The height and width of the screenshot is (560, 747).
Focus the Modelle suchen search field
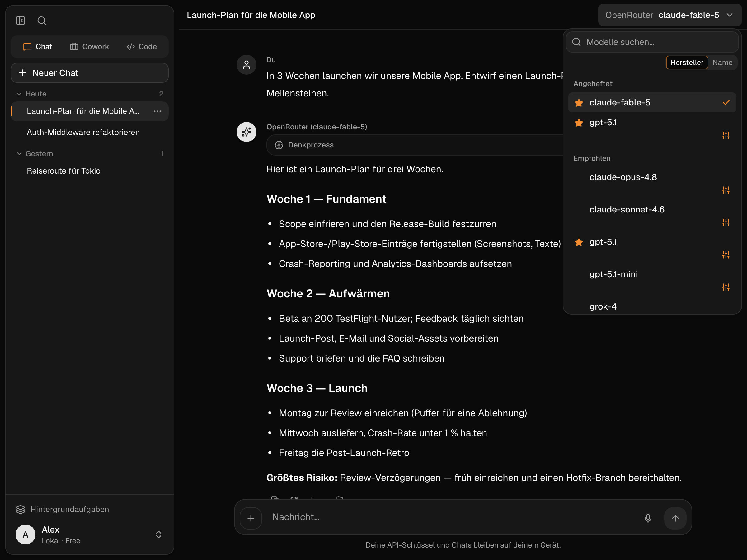pyautogui.click(x=652, y=42)
